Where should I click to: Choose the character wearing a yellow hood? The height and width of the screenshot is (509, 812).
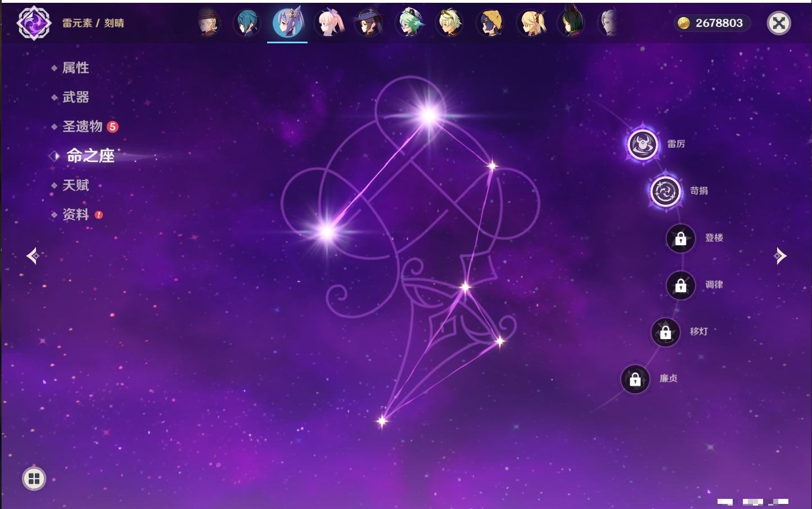coord(490,23)
